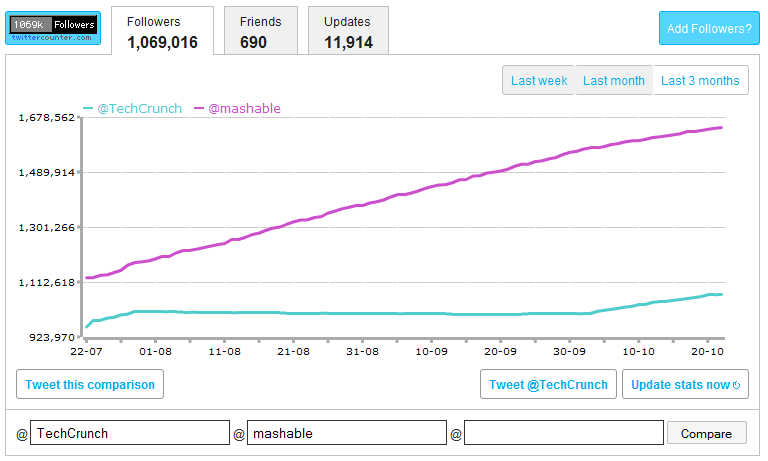Click the 30-09 date label
This screenshot has height=461, width=768.
tap(569, 351)
